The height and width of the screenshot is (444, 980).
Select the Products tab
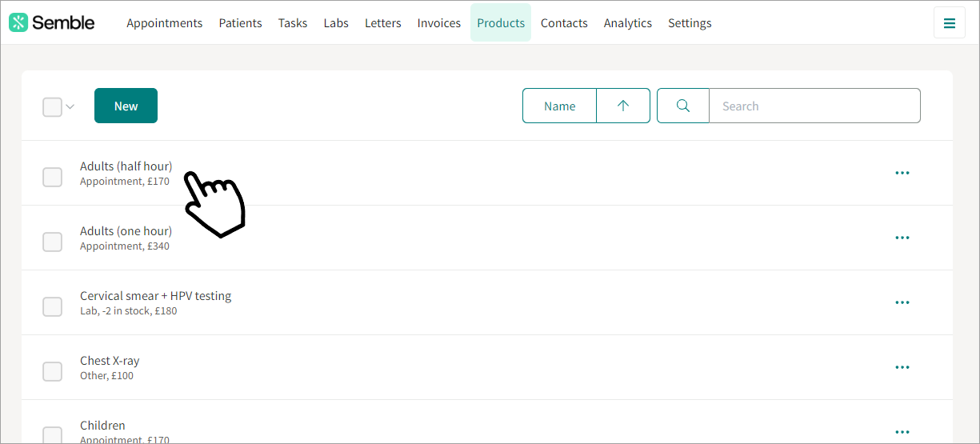tap(501, 23)
